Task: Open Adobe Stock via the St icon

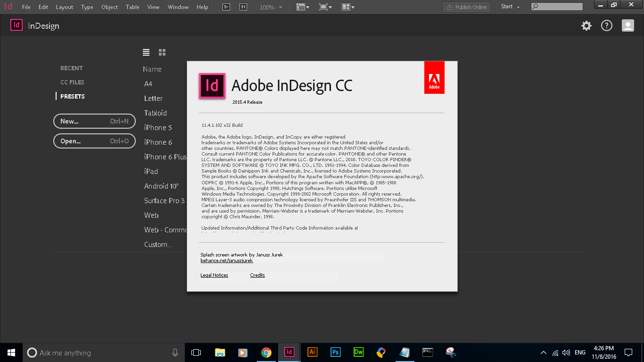Action: coord(243,7)
